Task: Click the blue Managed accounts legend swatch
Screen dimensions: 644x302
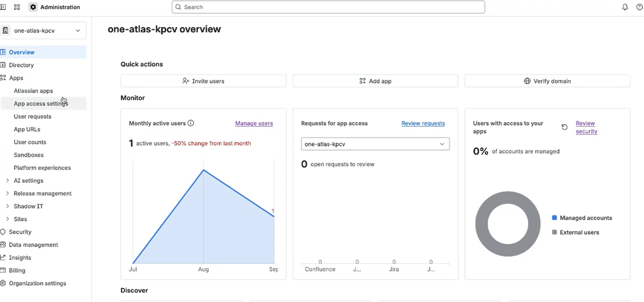Action: (554, 218)
